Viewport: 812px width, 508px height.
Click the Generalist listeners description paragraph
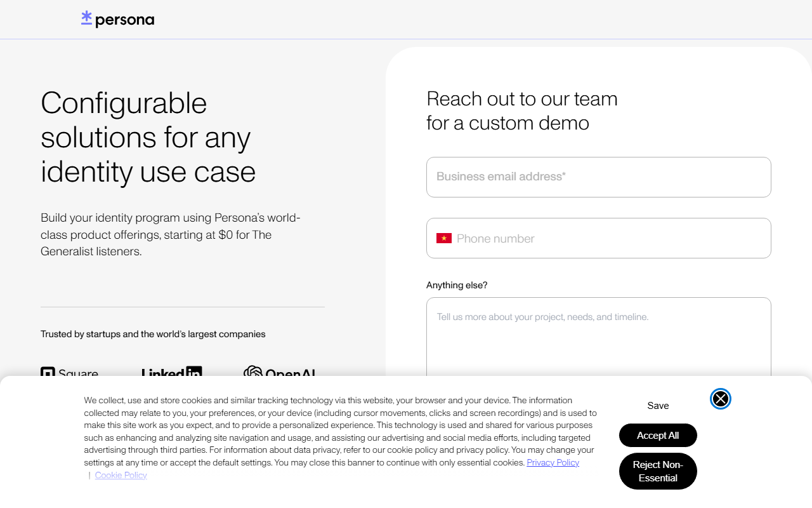[171, 234]
